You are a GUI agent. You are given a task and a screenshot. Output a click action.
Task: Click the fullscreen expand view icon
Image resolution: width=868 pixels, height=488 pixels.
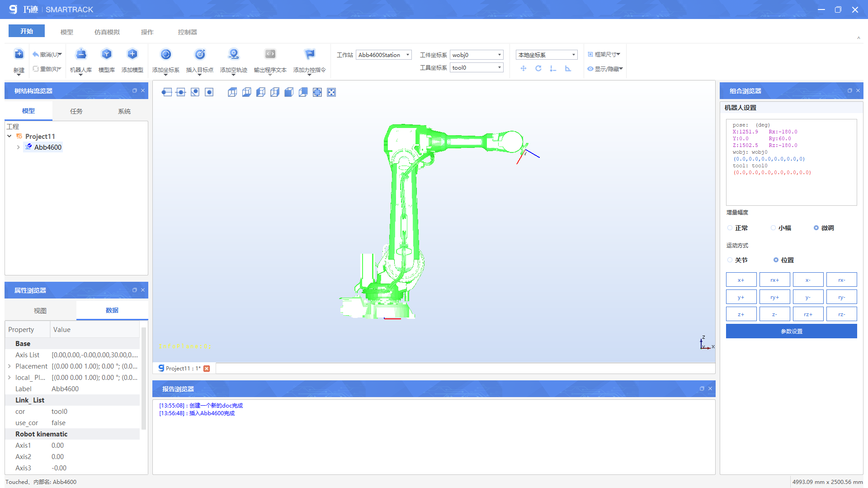point(331,92)
